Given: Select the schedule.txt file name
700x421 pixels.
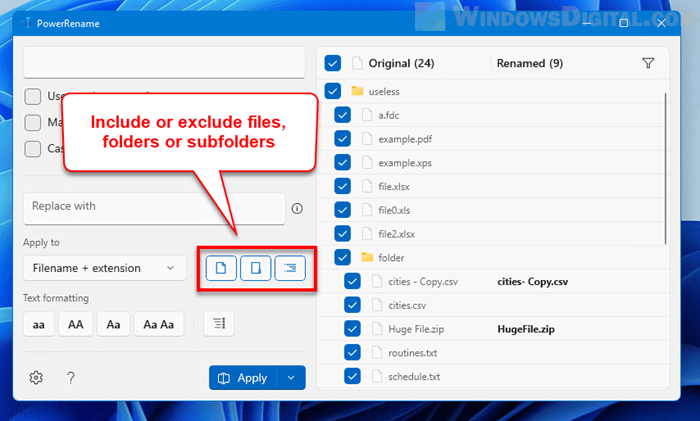Looking at the screenshot, I should coord(414,377).
